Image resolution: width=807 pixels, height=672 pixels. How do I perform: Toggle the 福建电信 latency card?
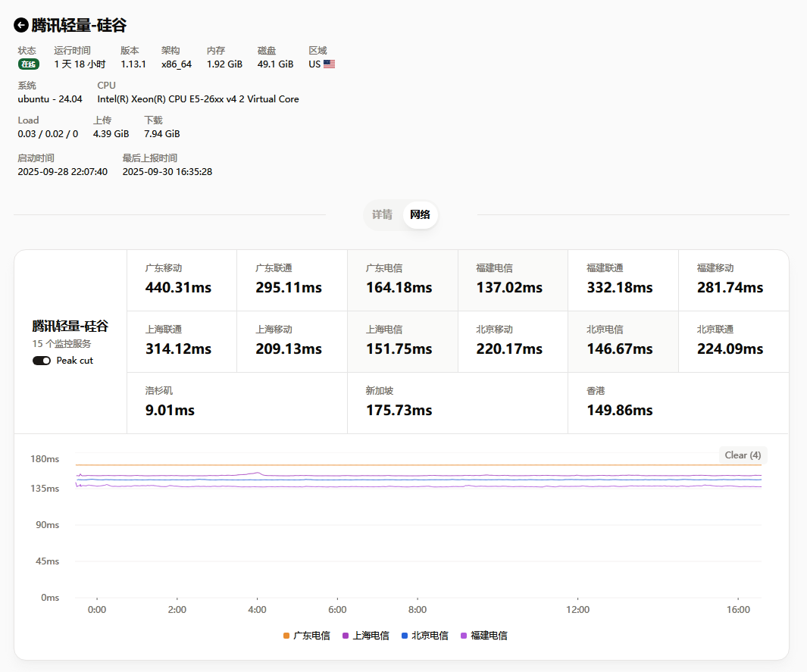click(512, 280)
